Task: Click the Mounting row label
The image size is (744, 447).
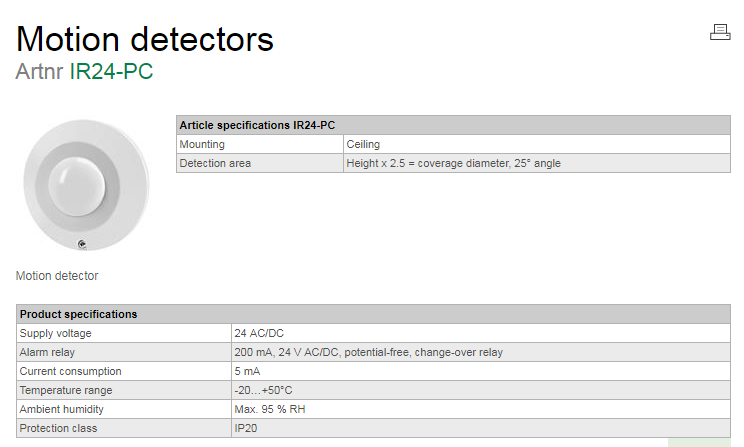Action: 202,144
